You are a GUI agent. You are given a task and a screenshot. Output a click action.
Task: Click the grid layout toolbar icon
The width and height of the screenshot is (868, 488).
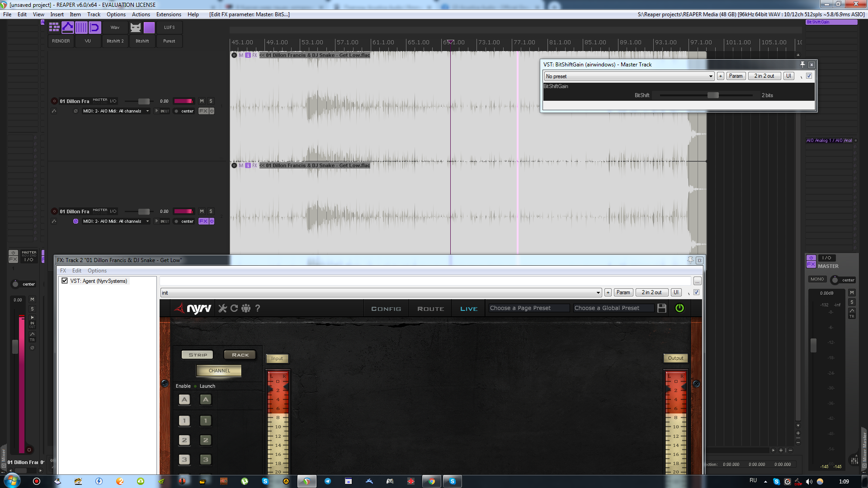(54, 28)
